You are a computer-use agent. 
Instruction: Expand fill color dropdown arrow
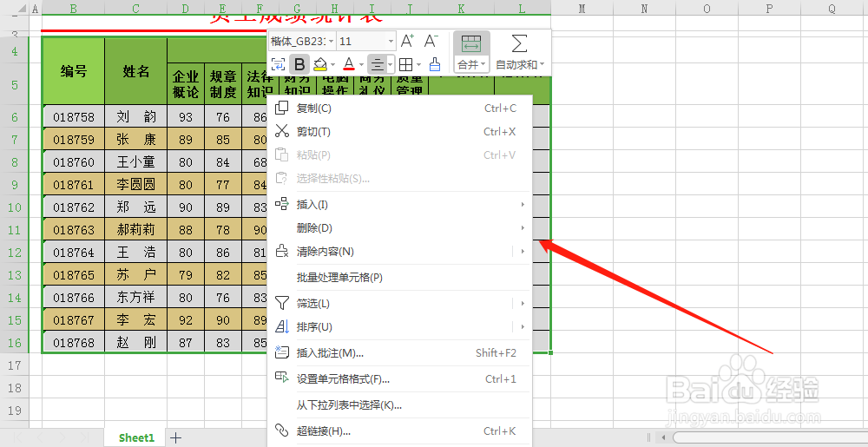332,65
